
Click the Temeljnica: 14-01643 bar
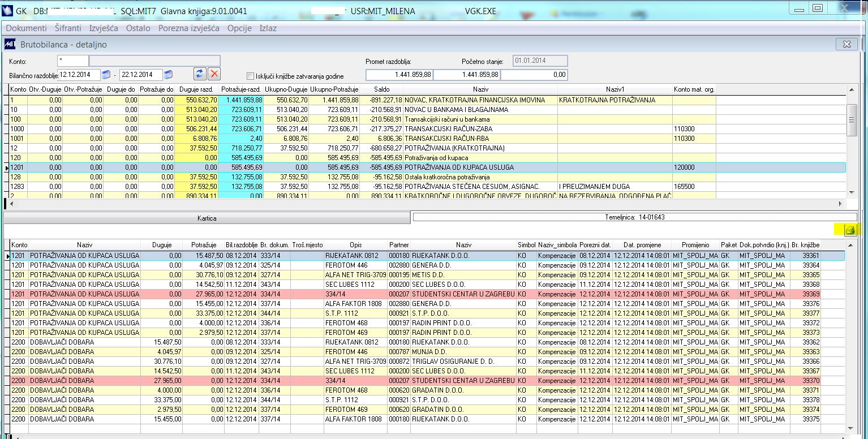635,217
